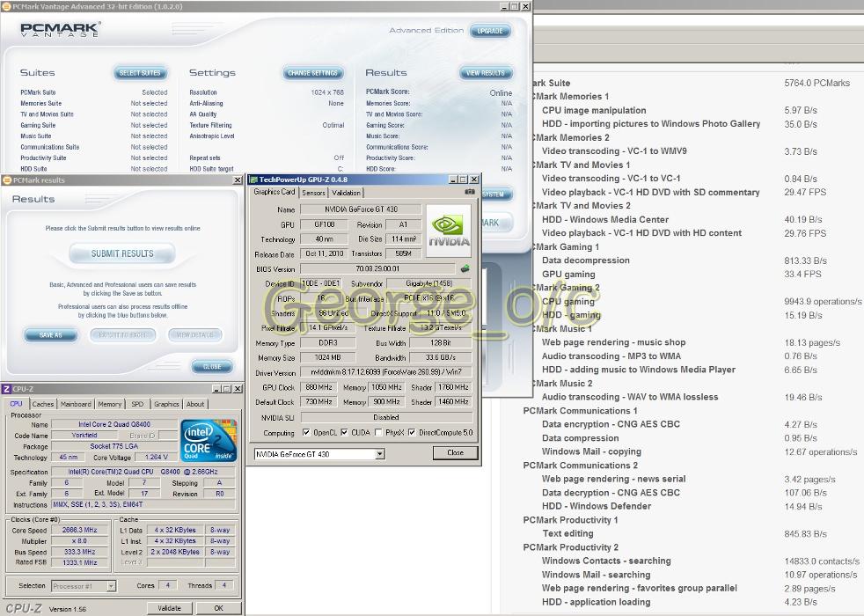Click the PCMark results title bar icon
The height and width of the screenshot is (616, 864).
click(7, 180)
